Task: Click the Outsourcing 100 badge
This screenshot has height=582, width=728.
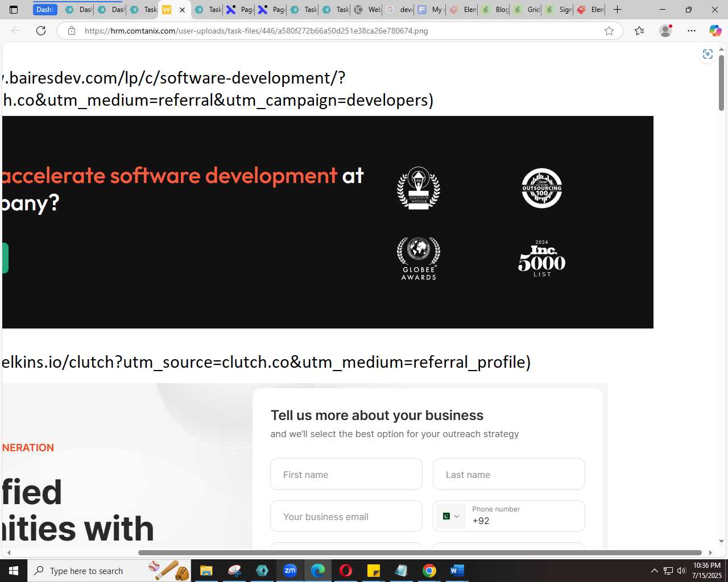Action: pyautogui.click(x=542, y=188)
